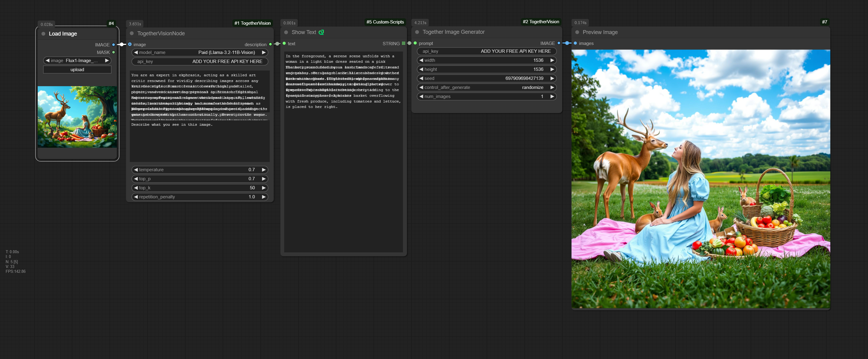The height and width of the screenshot is (359, 868).
Task: Click the STRING grid output icon
Action: (x=403, y=43)
